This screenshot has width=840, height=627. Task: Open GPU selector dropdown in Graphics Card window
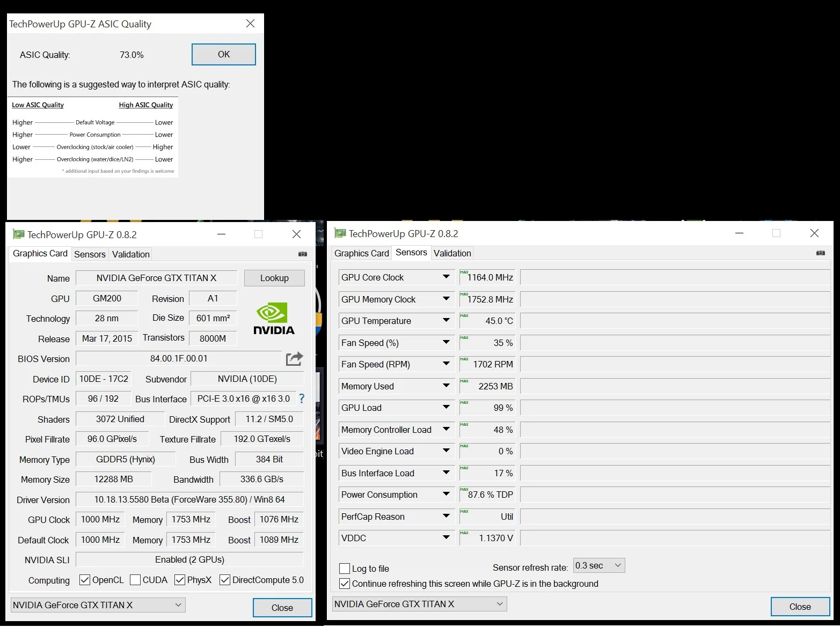[98, 605]
